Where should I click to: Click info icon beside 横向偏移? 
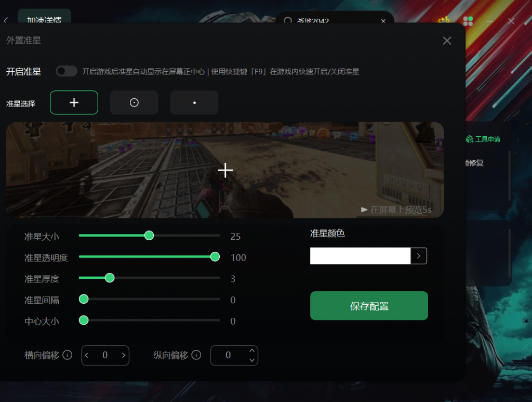click(x=67, y=355)
